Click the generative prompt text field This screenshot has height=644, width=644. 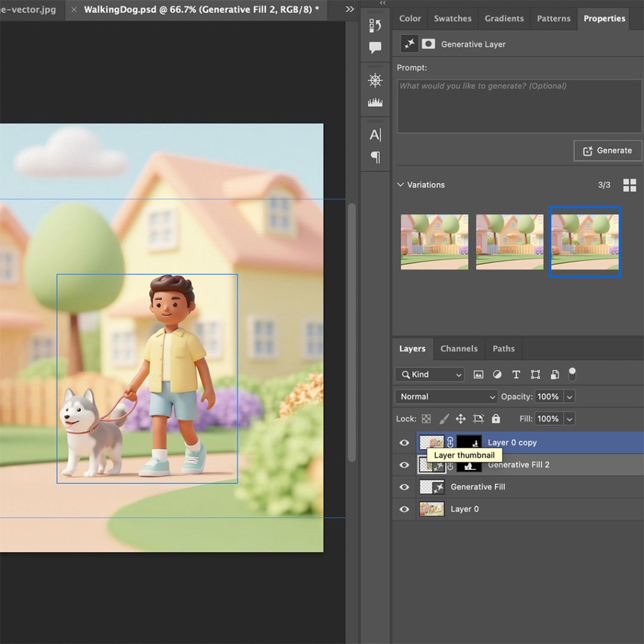click(519, 106)
